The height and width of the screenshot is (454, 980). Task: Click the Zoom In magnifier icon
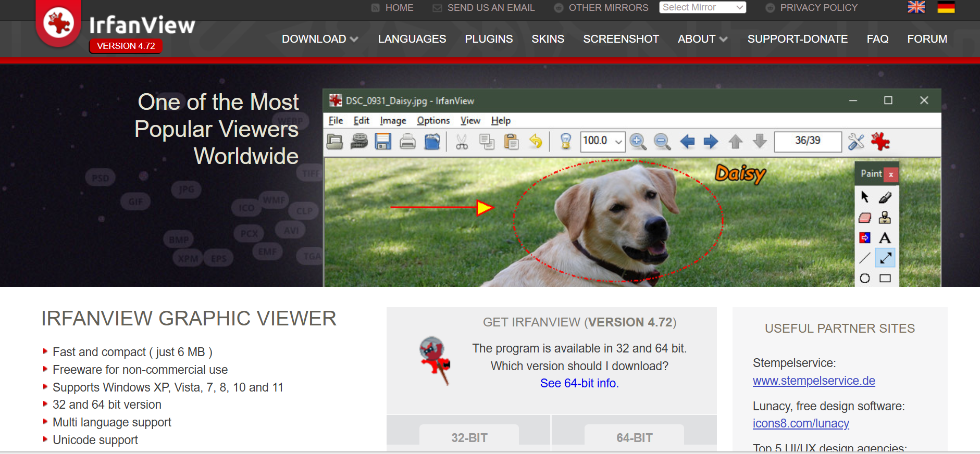tap(638, 142)
